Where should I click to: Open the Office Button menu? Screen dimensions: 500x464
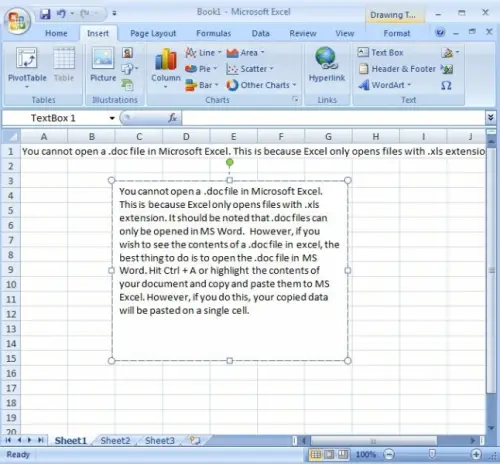[17, 21]
